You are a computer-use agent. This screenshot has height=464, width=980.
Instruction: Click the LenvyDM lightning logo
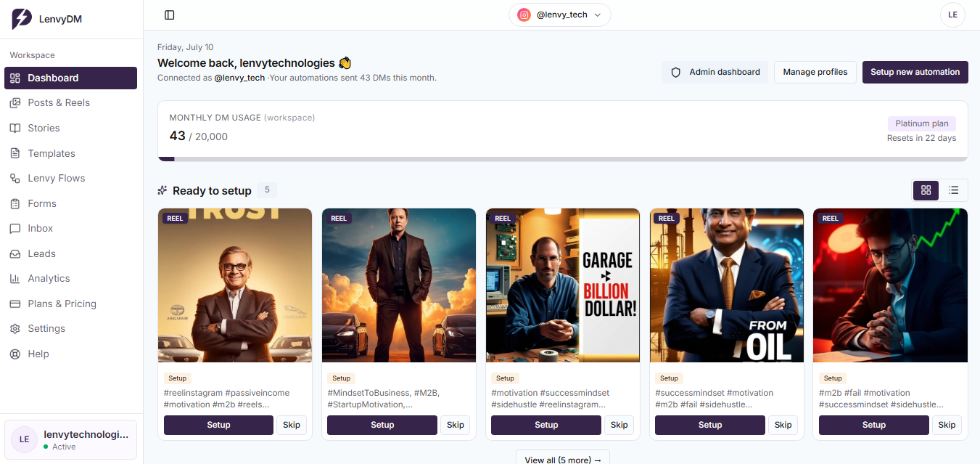[22, 19]
